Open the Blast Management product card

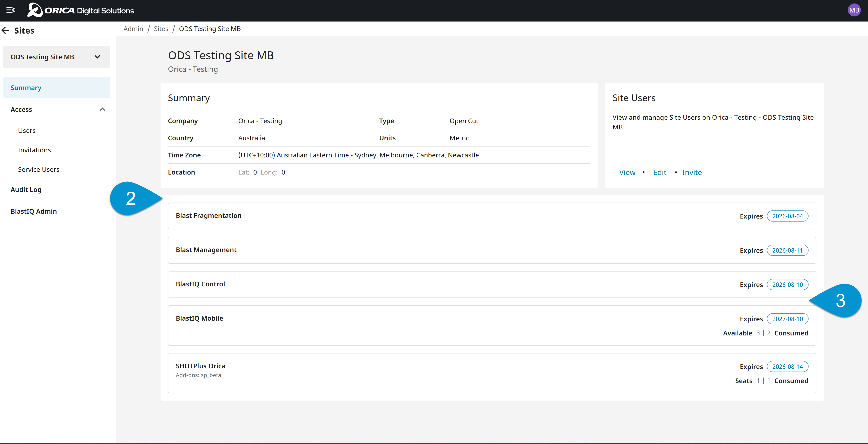click(492, 250)
